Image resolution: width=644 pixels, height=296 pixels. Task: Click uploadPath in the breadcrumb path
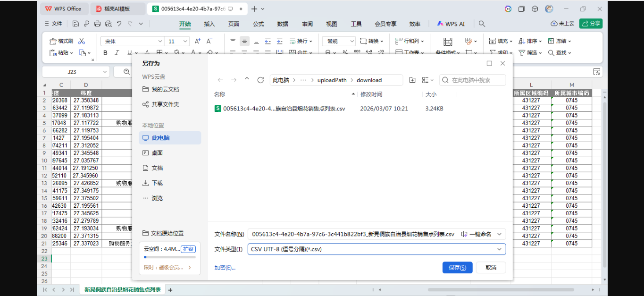pyautogui.click(x=332, y=80)
